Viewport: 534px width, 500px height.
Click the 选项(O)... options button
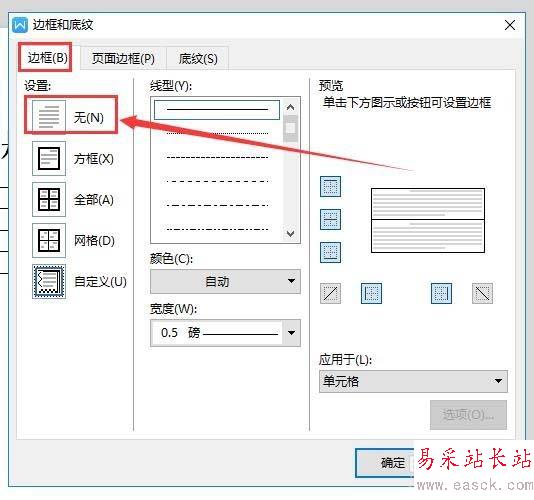[468, 415]
